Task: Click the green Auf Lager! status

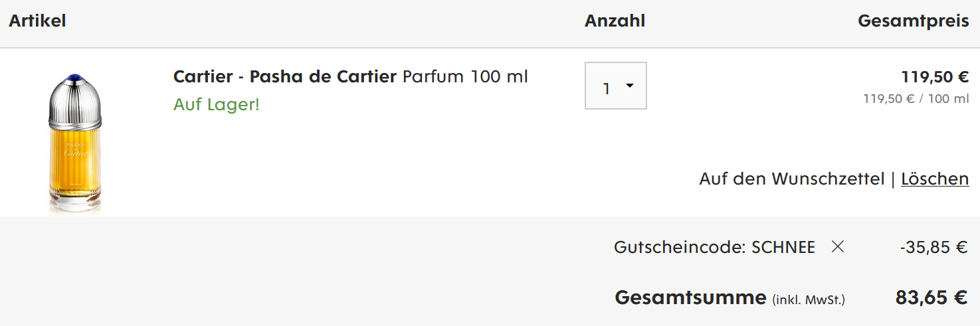Action: click(216, 104)
